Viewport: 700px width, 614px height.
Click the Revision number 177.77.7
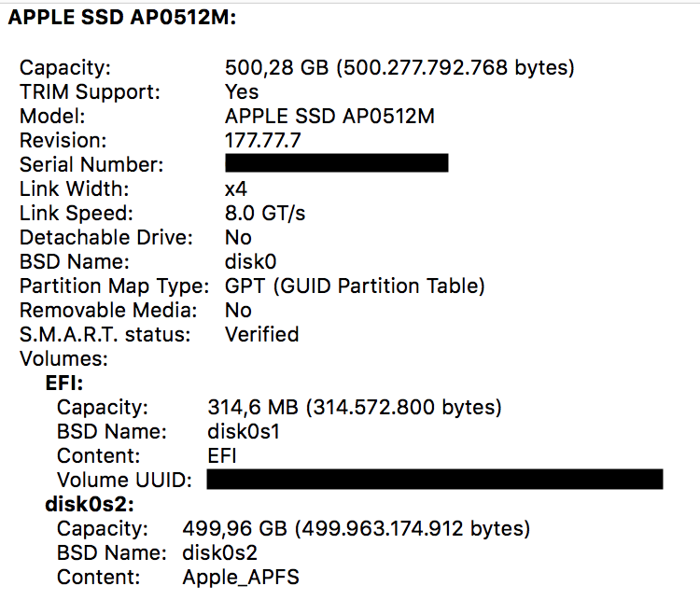264,141
